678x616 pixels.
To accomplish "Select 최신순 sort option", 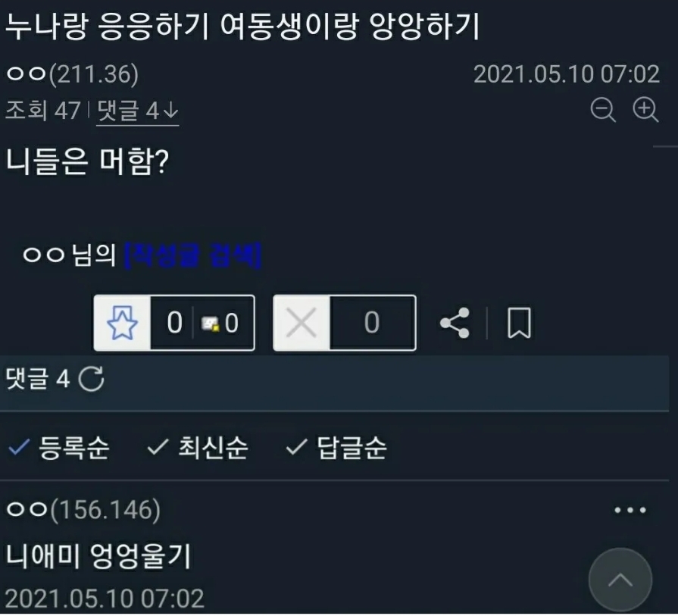I will pos(198,447).
